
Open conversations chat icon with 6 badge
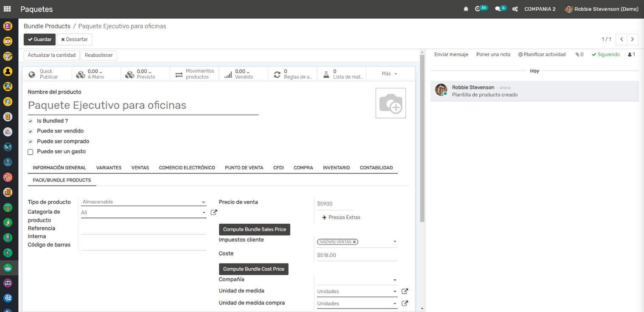(498, 9)
